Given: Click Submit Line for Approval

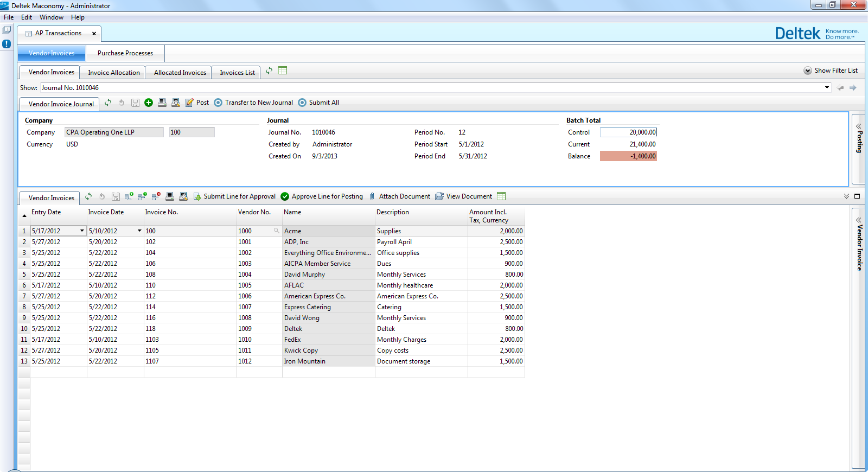Looking at the screenshot, I should point(234,196).
